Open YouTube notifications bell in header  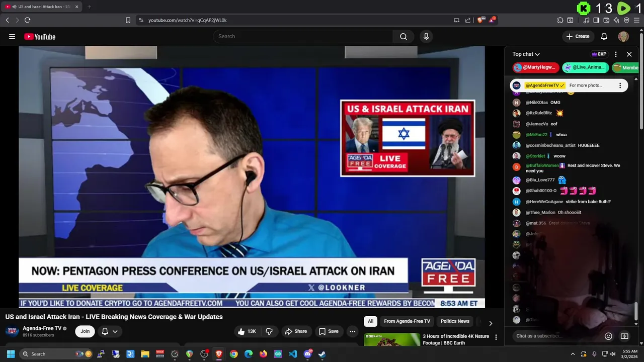tap(604, 36)
